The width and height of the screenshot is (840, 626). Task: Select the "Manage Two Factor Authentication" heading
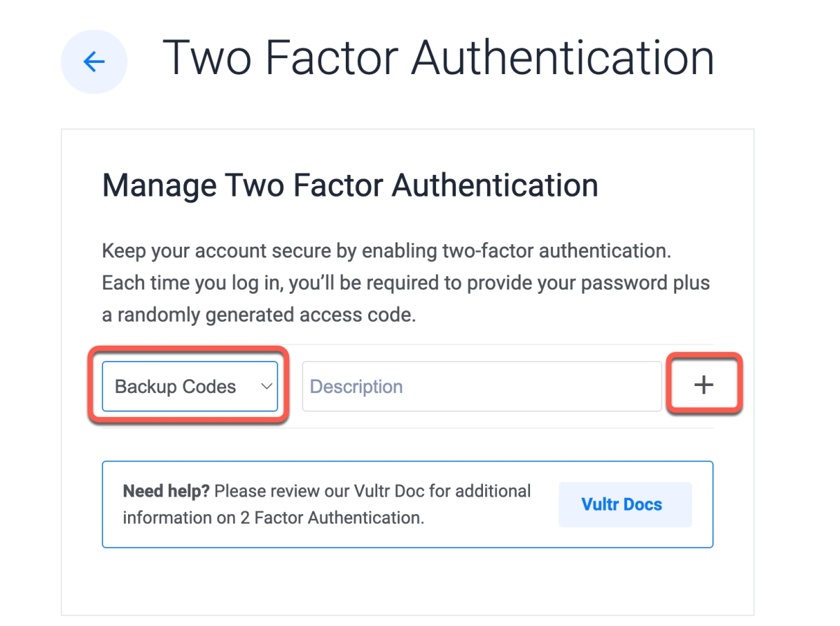[x=350, y=186]
